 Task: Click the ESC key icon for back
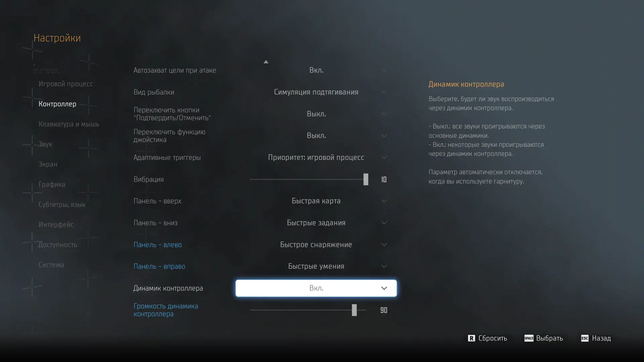pos(585,338)
